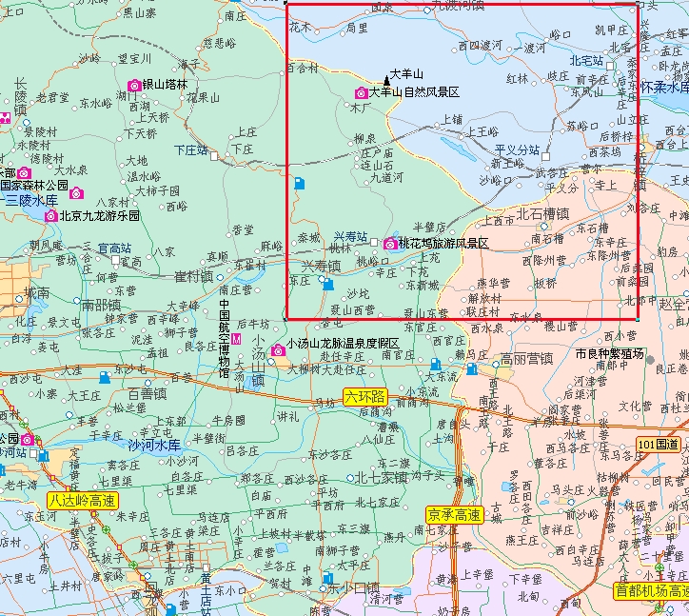Click the camera icon next to 北京九龙游乐园

coord(50,216)
